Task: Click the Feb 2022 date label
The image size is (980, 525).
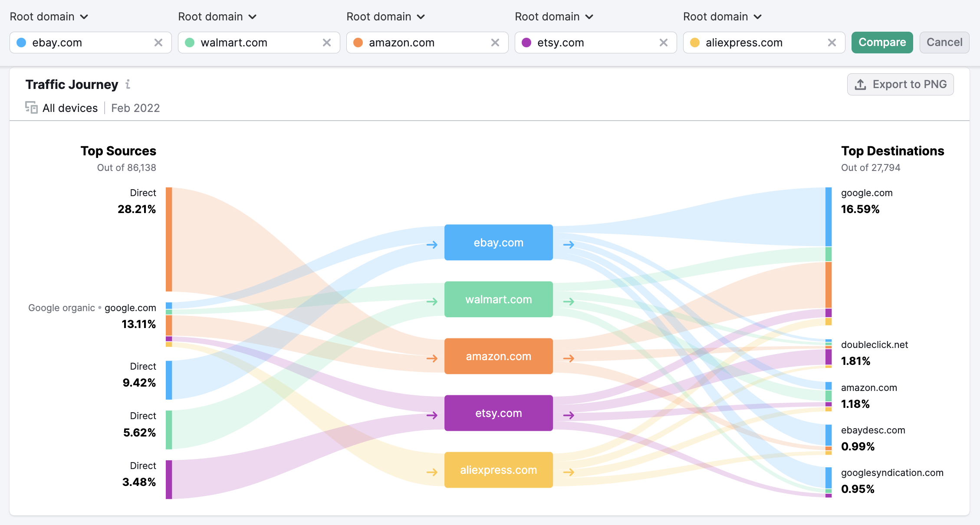Action: click(135, 108)
